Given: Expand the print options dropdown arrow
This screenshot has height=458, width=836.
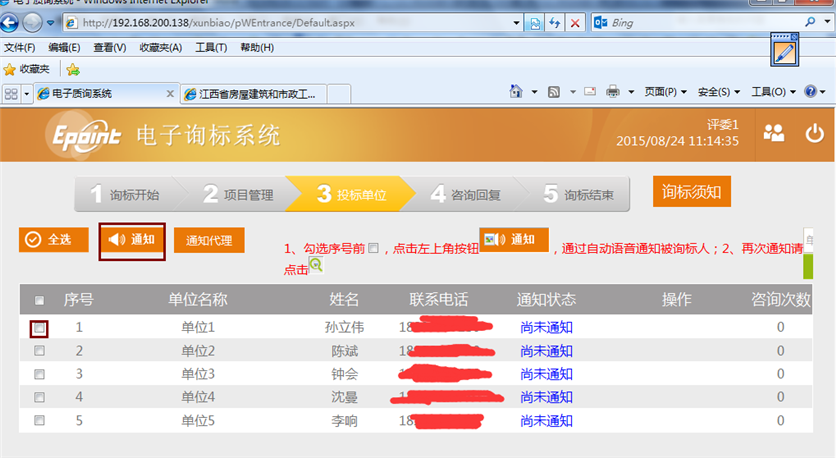Looking at the screenshot, I should click(x=631, y=92).
